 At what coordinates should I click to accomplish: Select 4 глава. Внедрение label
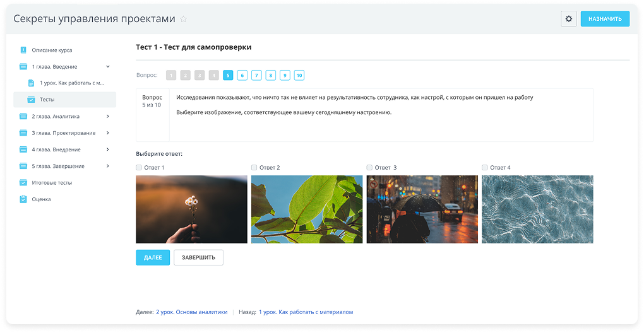point(56,149)
